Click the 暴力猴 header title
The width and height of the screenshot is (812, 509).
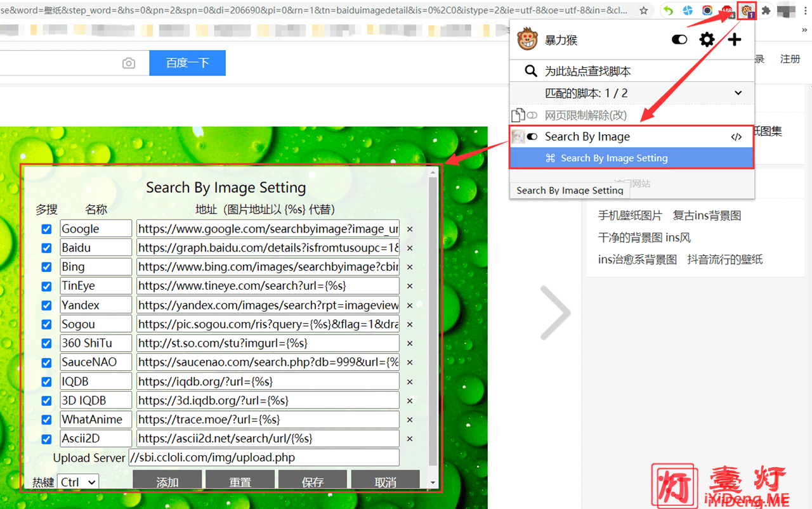[x=561, y=40]
